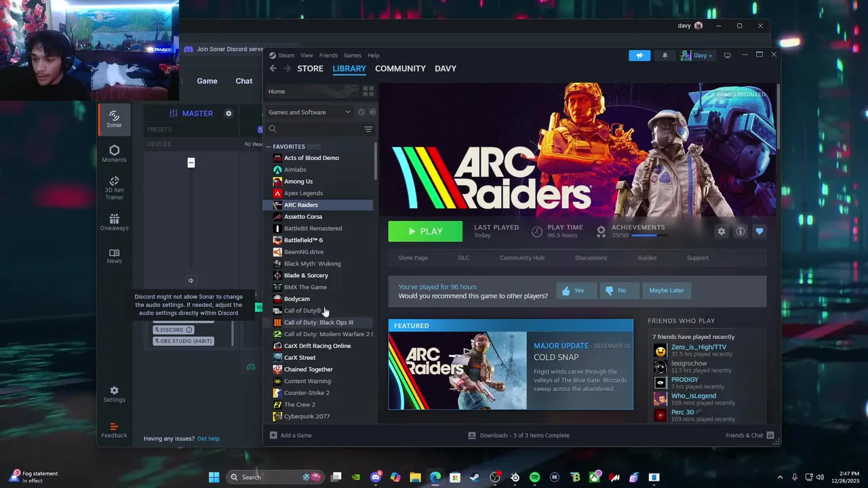The image size is (868, 488).
Task: Open News in SteelSeries sidebar
Action: [x=114, y=256]
